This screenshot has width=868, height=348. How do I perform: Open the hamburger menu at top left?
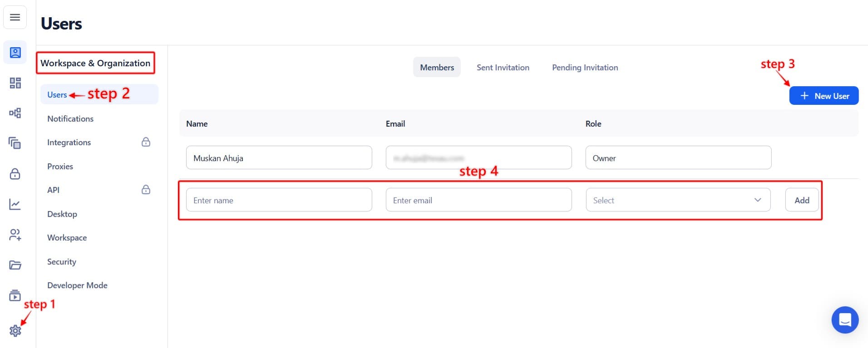[x=15, y=17]
